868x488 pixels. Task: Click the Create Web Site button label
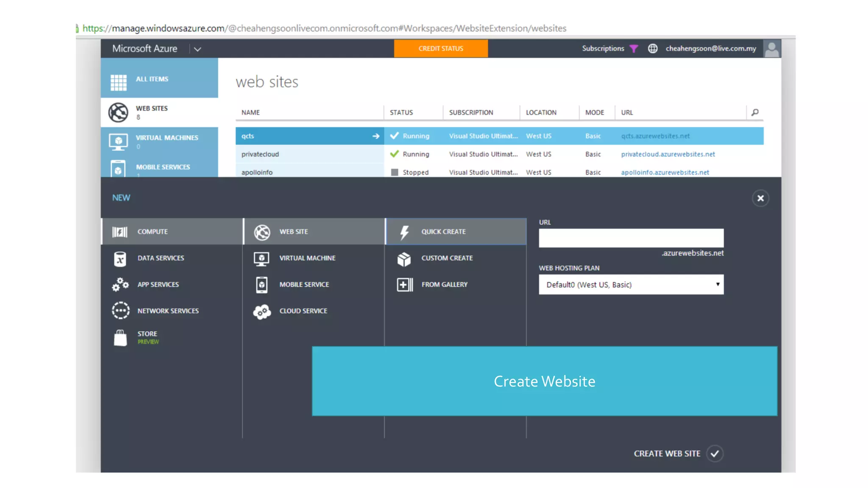tap(667, 454)
